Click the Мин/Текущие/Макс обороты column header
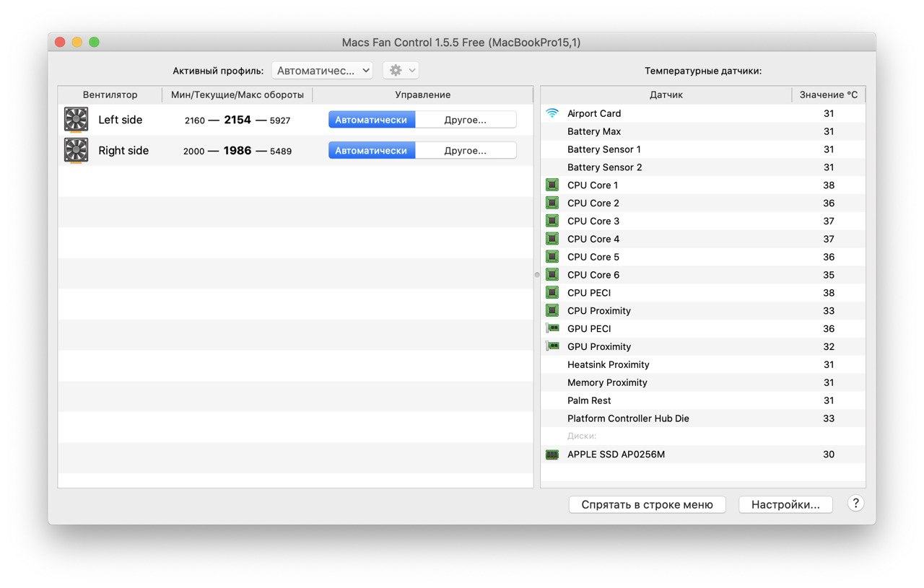Image resolution: width=924 pixels, height=588 pixels. pos(237,95)
